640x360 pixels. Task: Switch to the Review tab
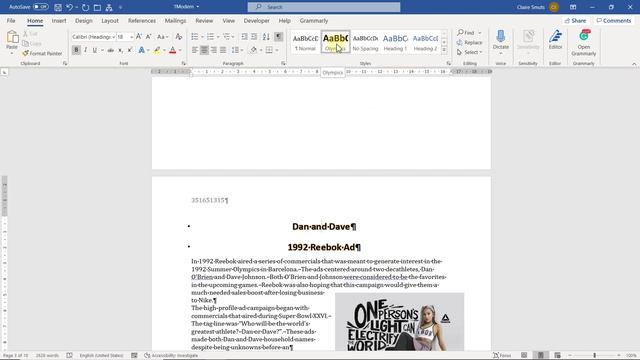(204, 20)
